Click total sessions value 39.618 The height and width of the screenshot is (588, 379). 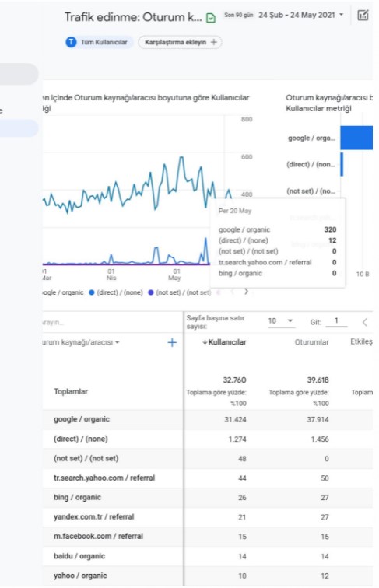(x=318, y=380)
